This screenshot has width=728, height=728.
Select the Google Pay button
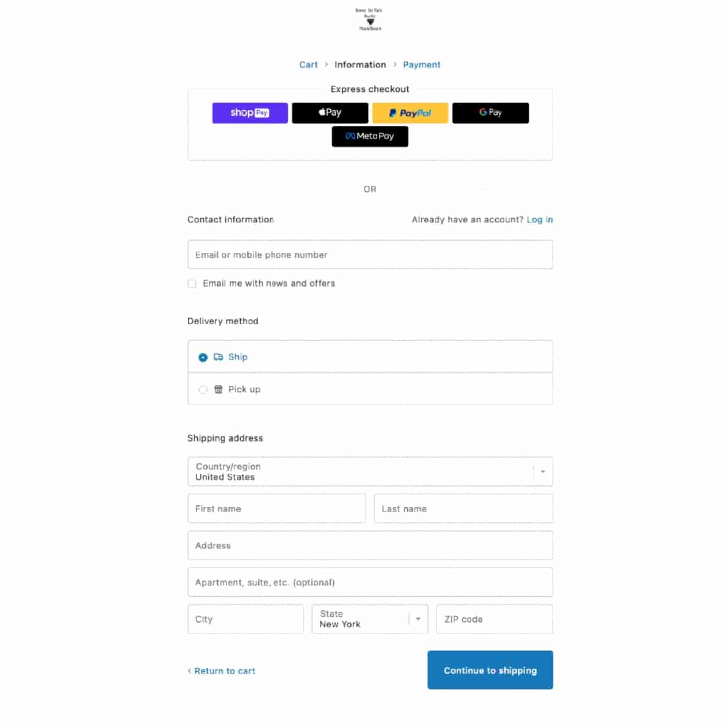click(x=490, y=113)
